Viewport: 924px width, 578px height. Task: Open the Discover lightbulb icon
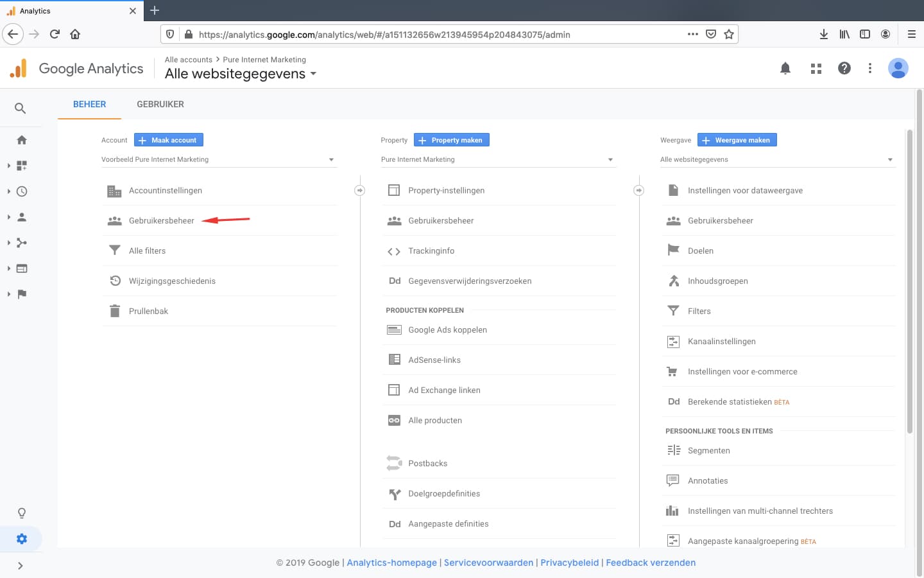(22, 513)
